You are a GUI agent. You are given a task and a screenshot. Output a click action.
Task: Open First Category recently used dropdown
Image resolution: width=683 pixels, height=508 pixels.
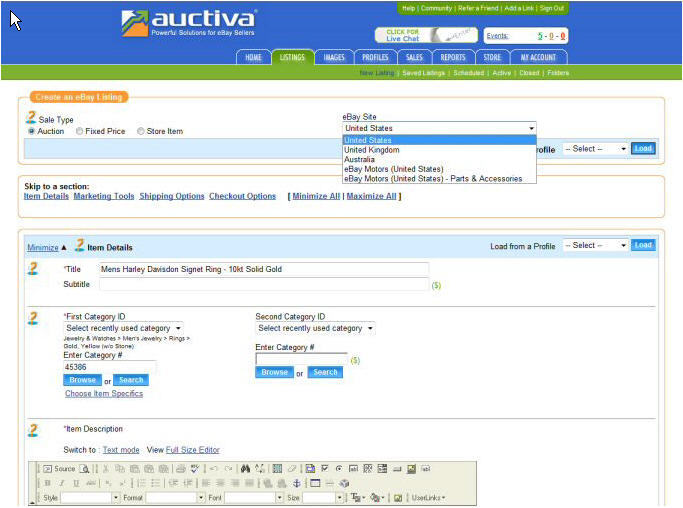pyautogui.click(x=123, y=328)
